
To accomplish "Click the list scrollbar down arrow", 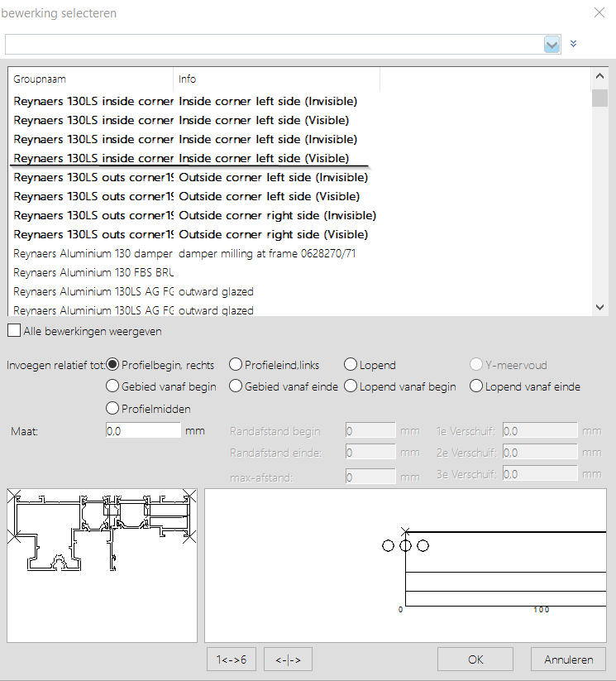I will coord(600,307).
